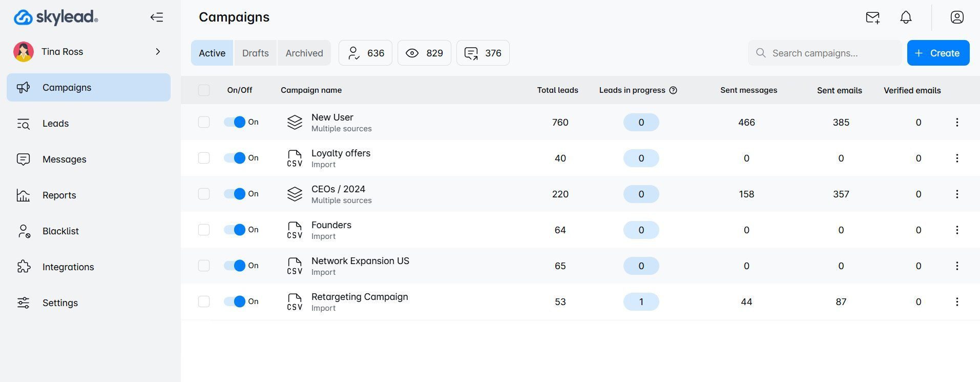Turn off the Network Expansion US toggle
The height and width of the screenshot is (382, 980).
pos(235,266)
